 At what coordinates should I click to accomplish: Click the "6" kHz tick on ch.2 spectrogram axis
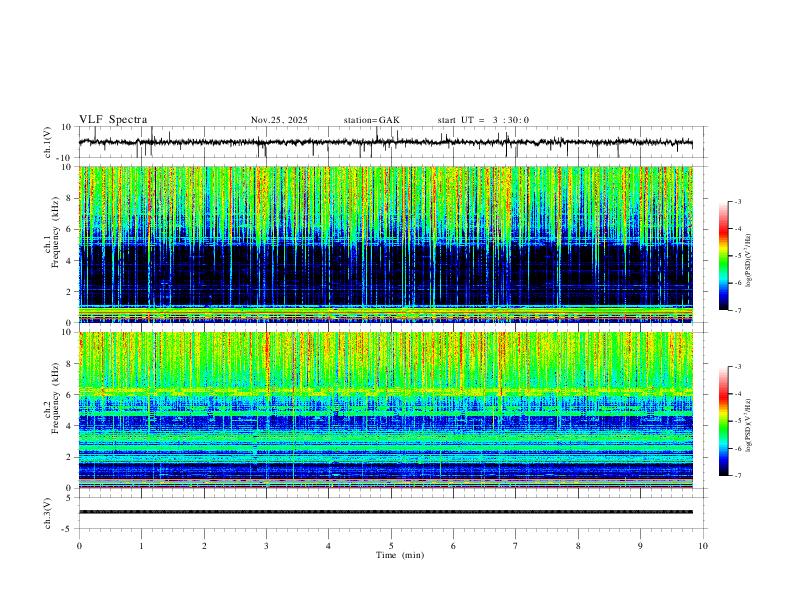click(x=70, y=394)
